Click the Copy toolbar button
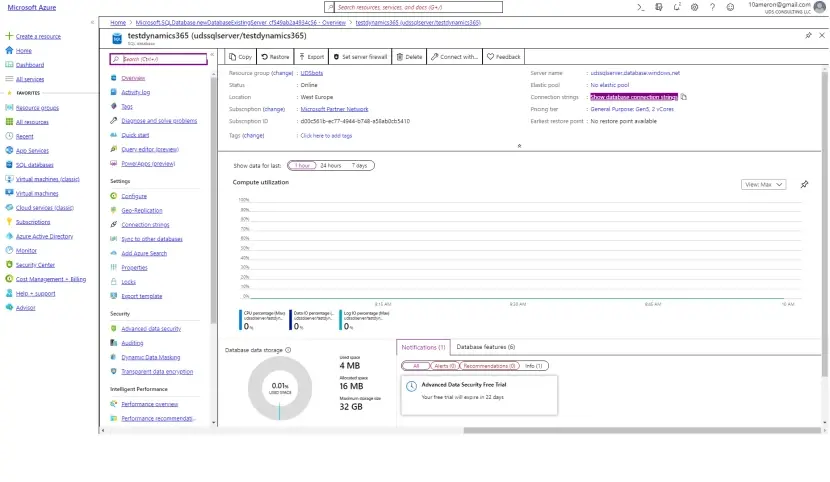This screenshot has width=830, height=482. pos(240,57)
